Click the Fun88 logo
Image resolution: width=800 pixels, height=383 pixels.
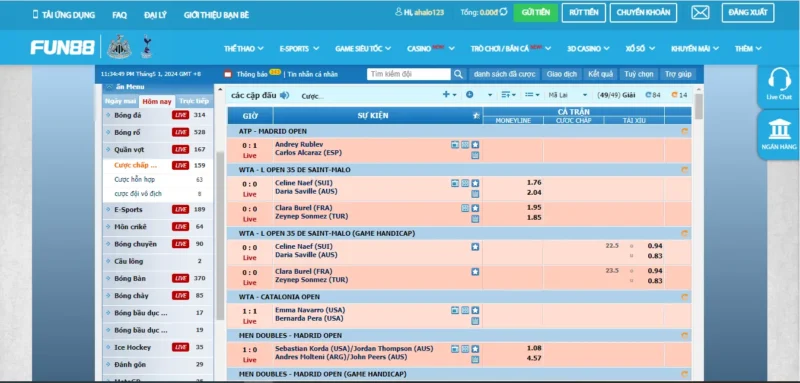63,48
